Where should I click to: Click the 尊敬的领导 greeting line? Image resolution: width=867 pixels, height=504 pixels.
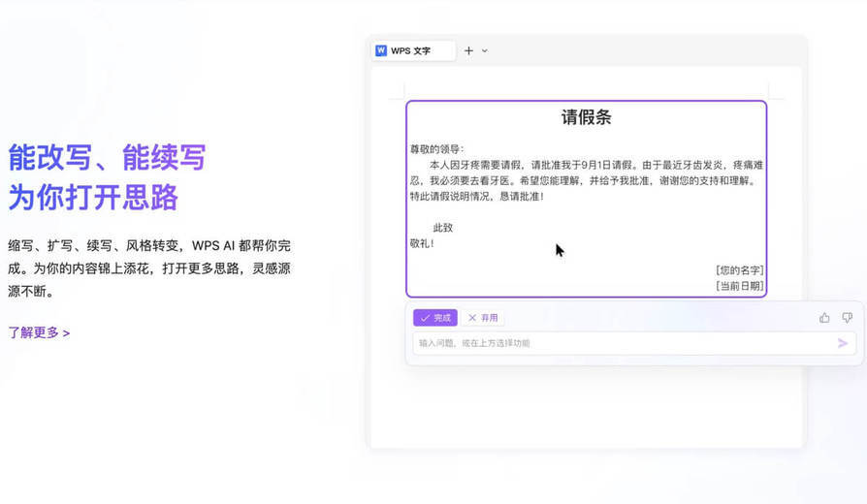[x=436, y=149]
